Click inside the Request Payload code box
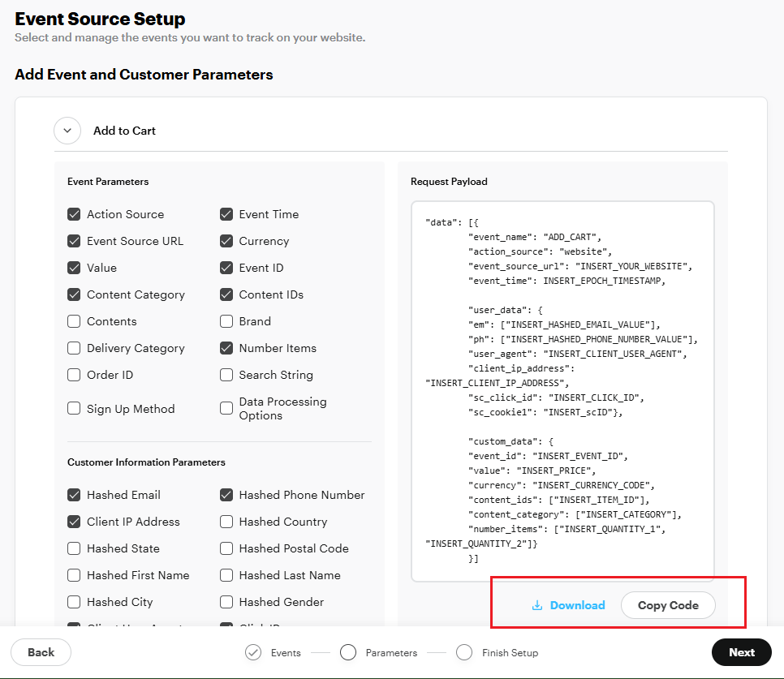This screenshot has width=784, height=679. click(x=562, y=391)
